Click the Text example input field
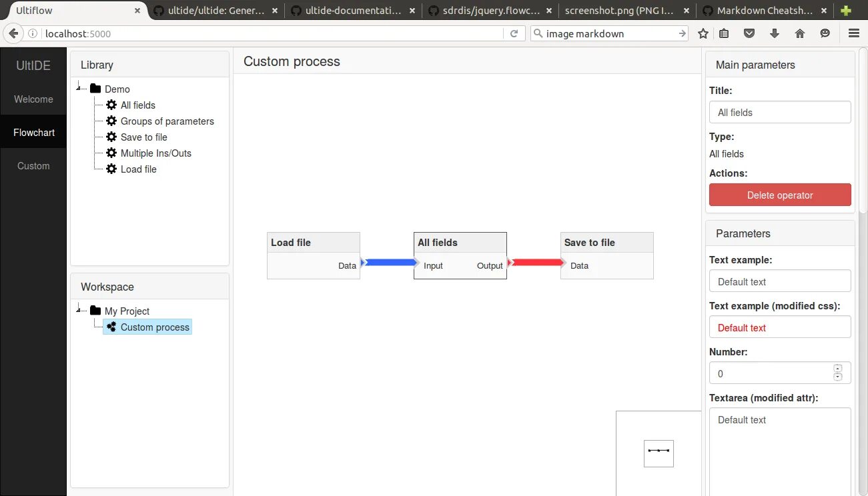 coord(780,281)
